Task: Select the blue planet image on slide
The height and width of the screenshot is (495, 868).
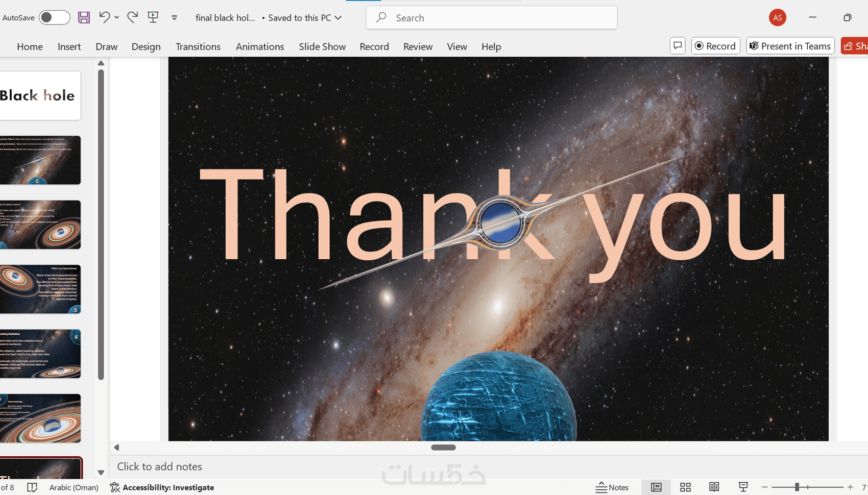Action: coord(498,396)
